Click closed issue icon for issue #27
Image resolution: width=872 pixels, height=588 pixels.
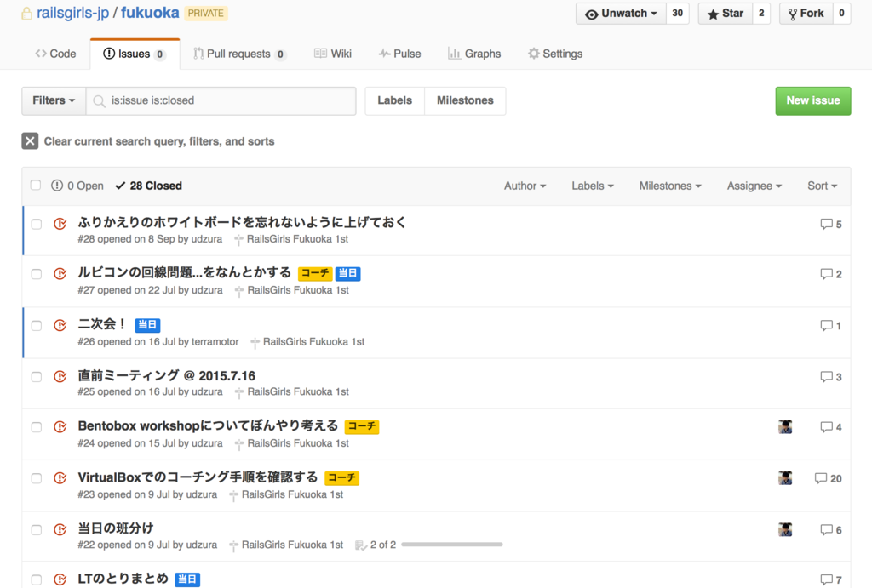coord(60,274)
